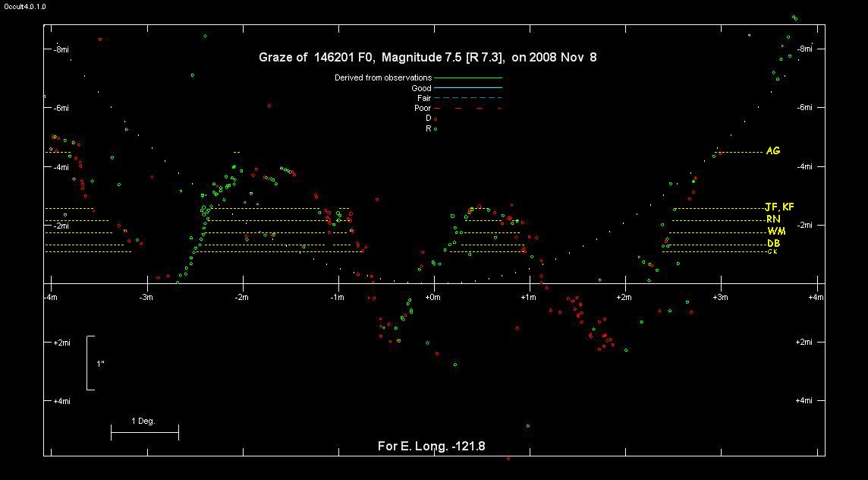Click the solid green legend line sample
868x480 pixels.
click(468, 77)
